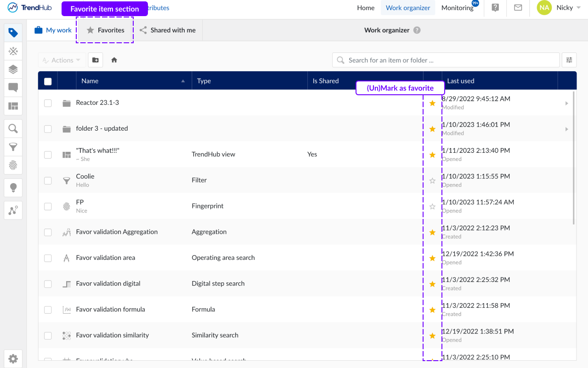This screenshot has width=588, height=368.
Task: Switch to the Favorites tab
Action: [105, 30]
